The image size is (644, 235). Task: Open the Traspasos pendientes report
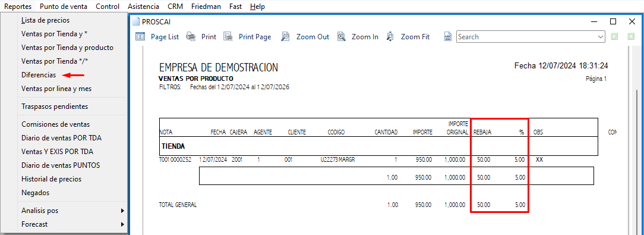[55, 106]
